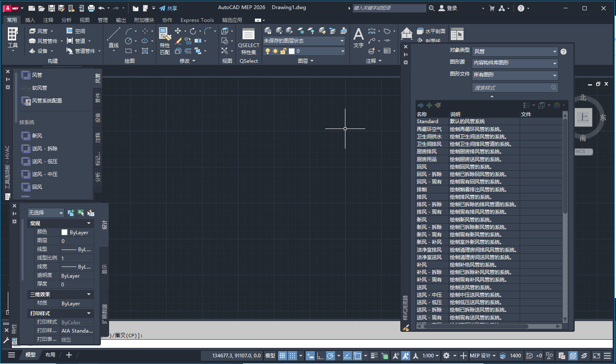Screen dimensions: 616x364
Task: Open the QSELECT tool in the ribbon
Action: click(248, 41)
